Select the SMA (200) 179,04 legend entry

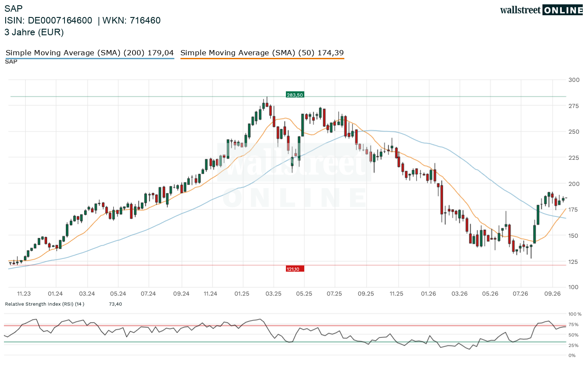tap(90, 53)
